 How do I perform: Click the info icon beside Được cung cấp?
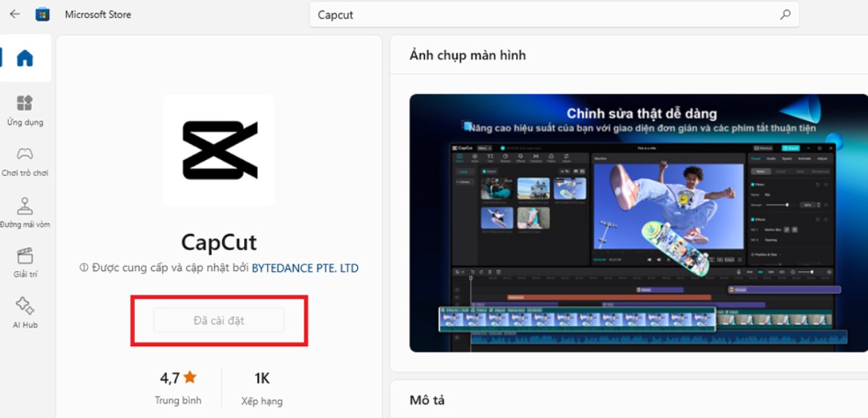[x=84, y=268]
